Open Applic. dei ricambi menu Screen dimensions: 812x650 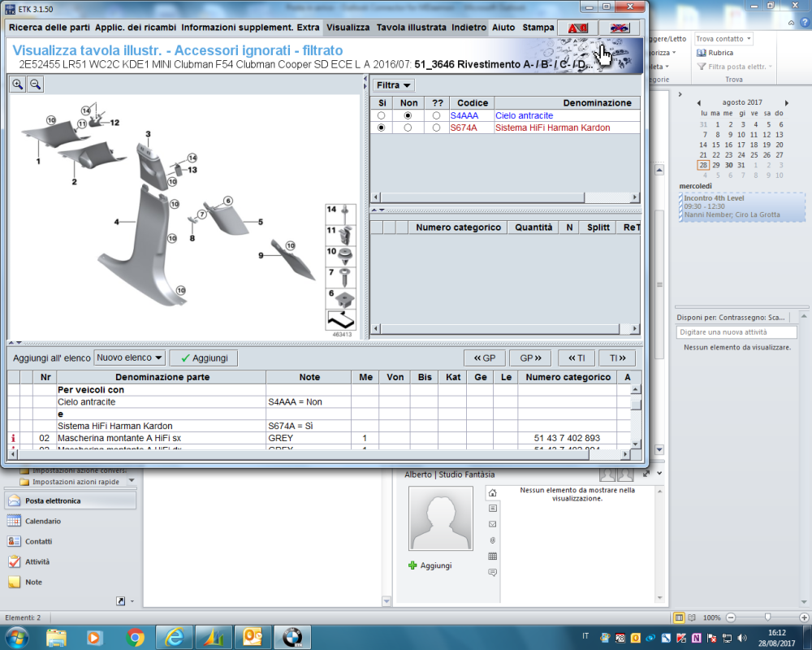[x=135, y=28]
